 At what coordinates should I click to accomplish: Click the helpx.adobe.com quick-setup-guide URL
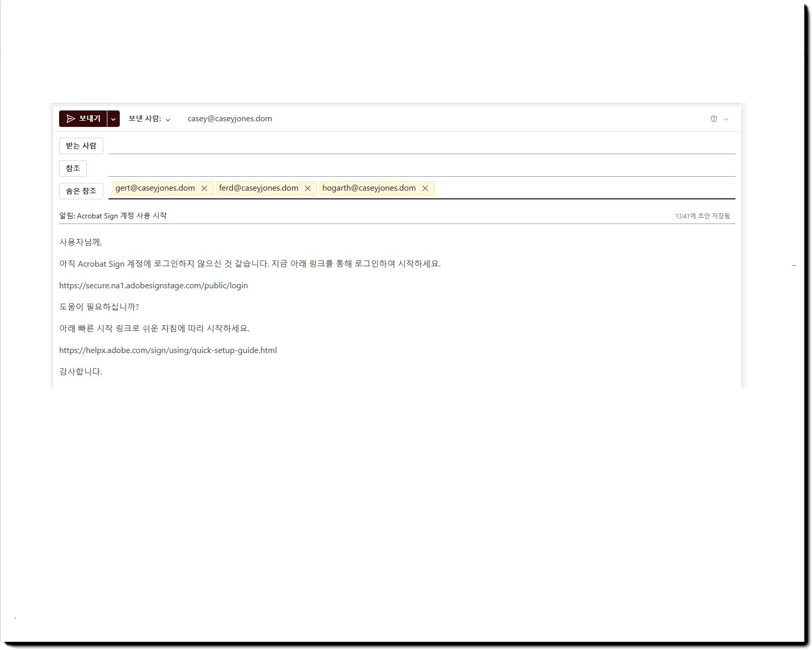click(168, 350)
